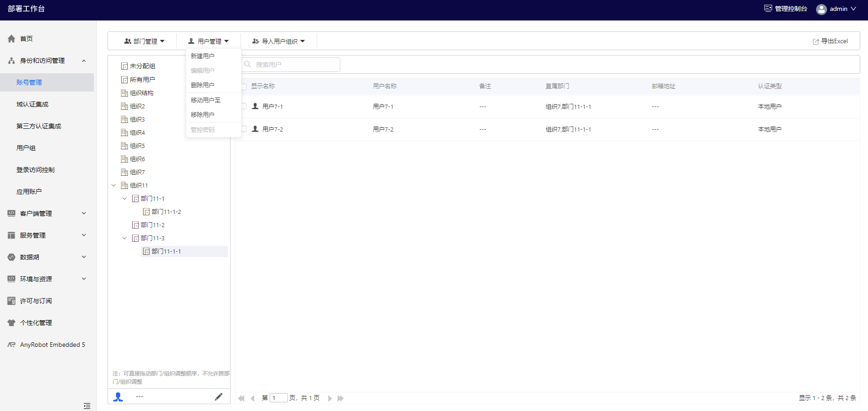Viewport: 868px width, 411px height.
Task: Expand 客户端管理 section chevron
Action: (84, 213)
